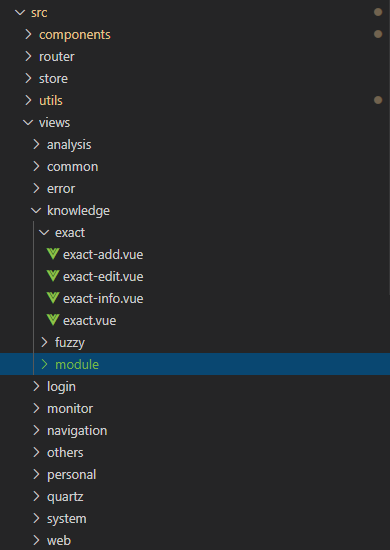Click modified dot badge on utils row

[378, 100]
